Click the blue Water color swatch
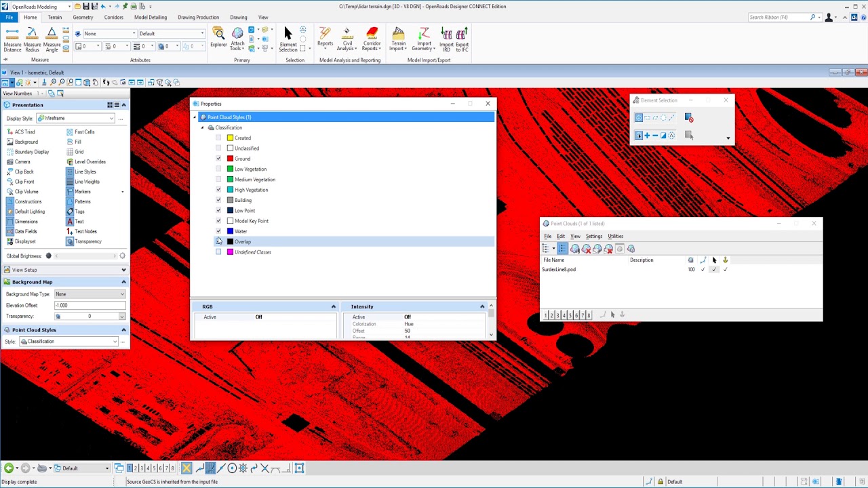This screenshot has width=868, height=488. 230,231
